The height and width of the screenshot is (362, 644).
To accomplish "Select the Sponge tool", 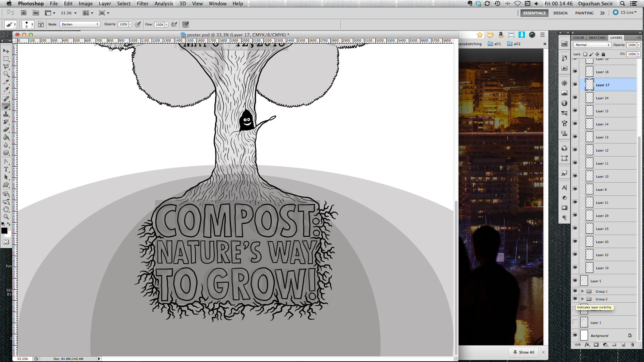I will tap(6, 153).
